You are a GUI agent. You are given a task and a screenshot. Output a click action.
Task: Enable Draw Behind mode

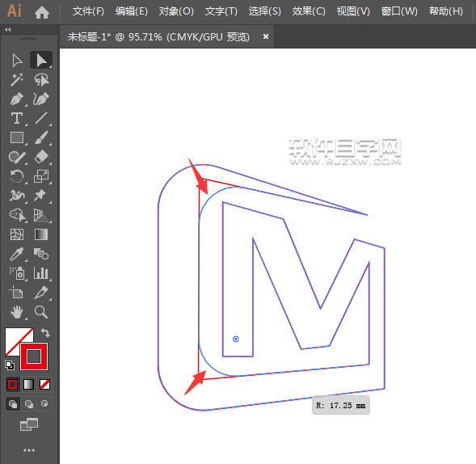(x=29, y=404)
